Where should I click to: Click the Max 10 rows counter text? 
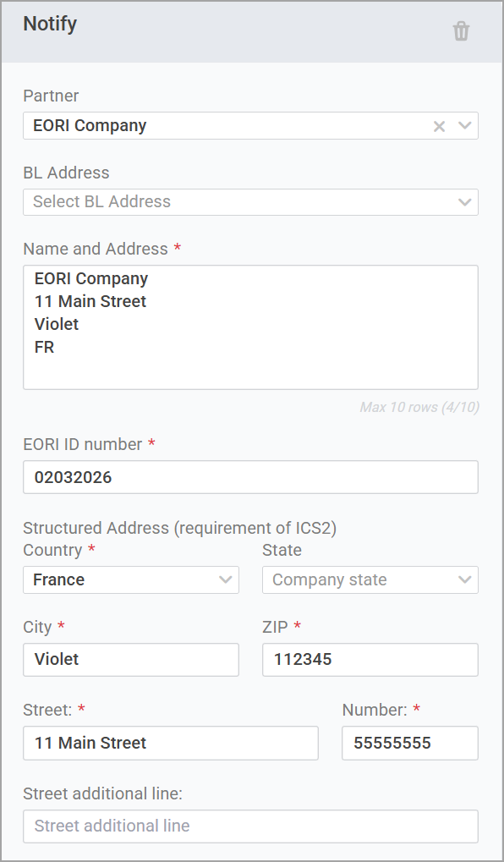tap(419, 408)
